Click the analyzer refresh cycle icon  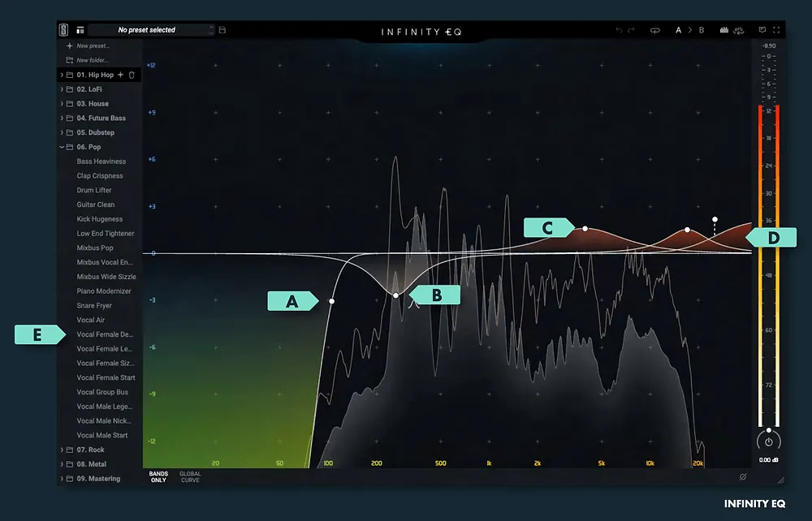click(x=739, y=30)
